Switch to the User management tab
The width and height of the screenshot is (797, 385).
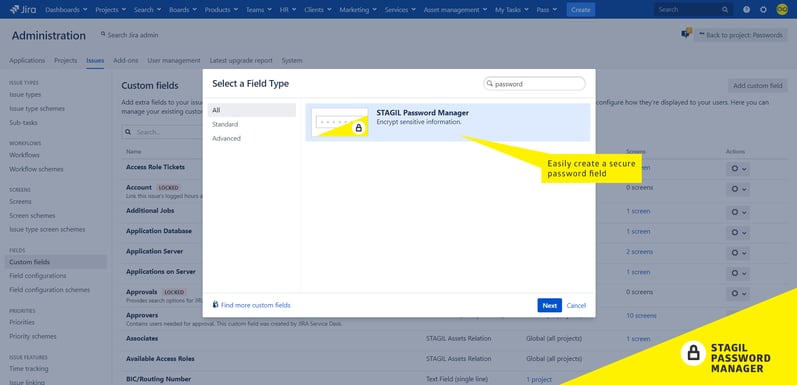pos(174,61)
